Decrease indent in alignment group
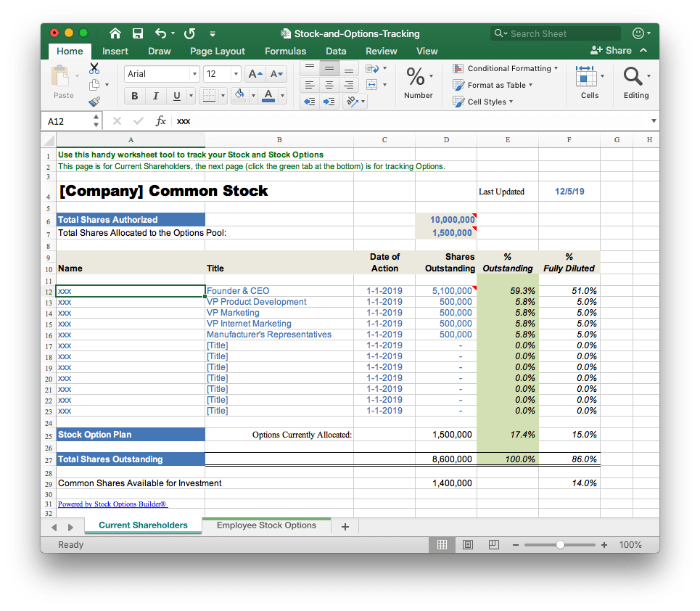 (x=309, y=102)
